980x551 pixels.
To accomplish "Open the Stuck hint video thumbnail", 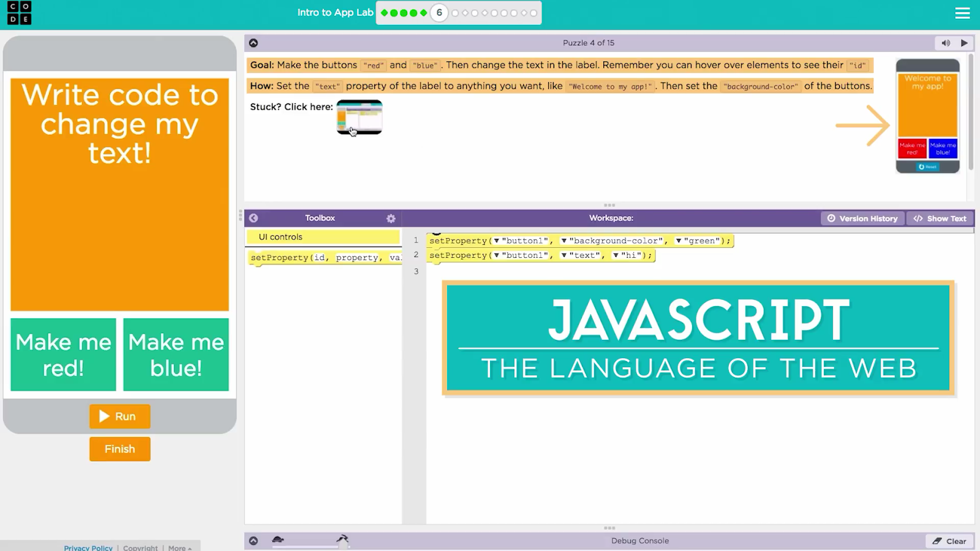I will click(360, 117).
